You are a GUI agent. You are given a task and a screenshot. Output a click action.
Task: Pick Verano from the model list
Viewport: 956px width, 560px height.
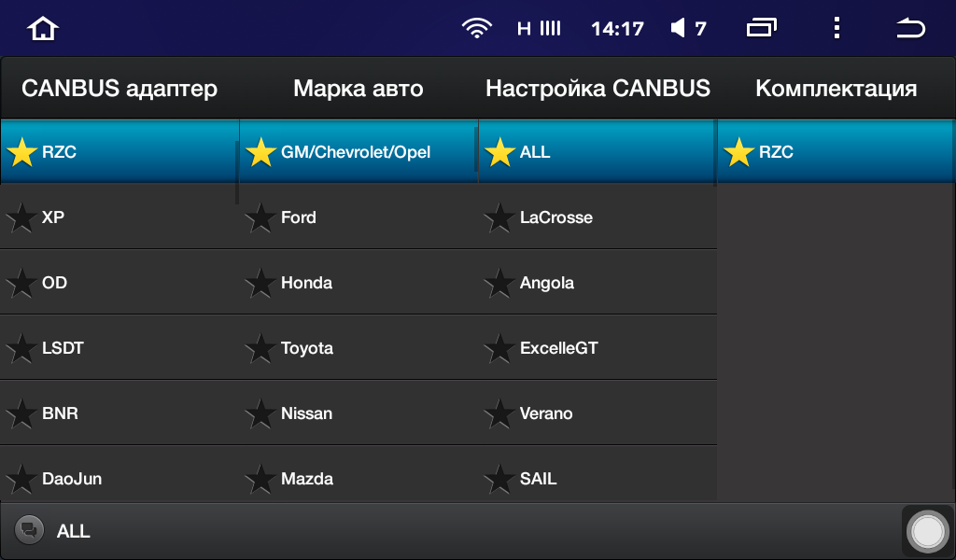pos(546,413)
